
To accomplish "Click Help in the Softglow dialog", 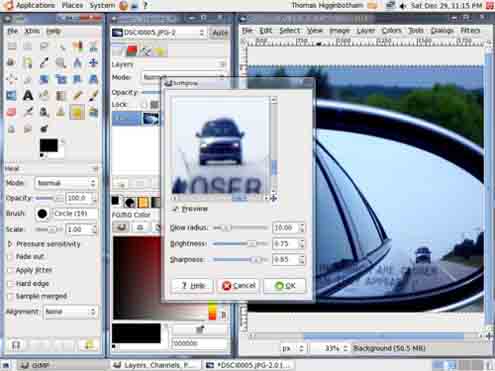I will coord(192,286).
